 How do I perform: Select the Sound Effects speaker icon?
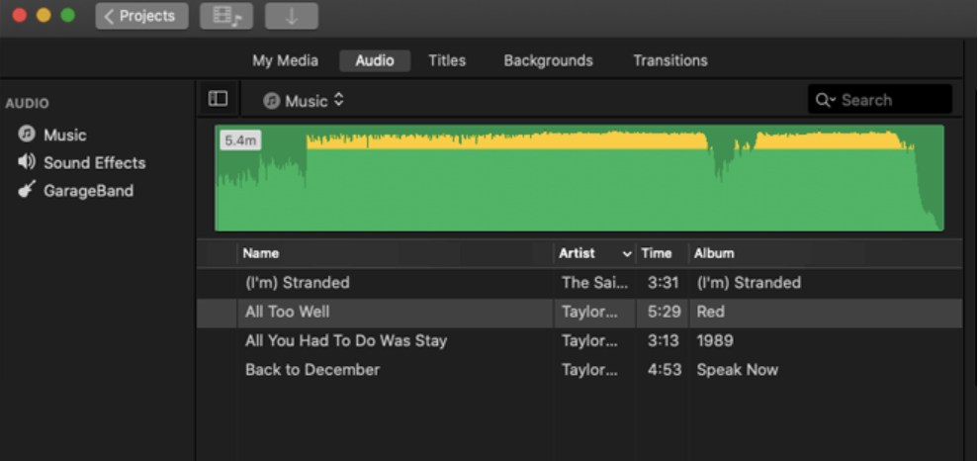pyautogui.click(x=27, y=162)
